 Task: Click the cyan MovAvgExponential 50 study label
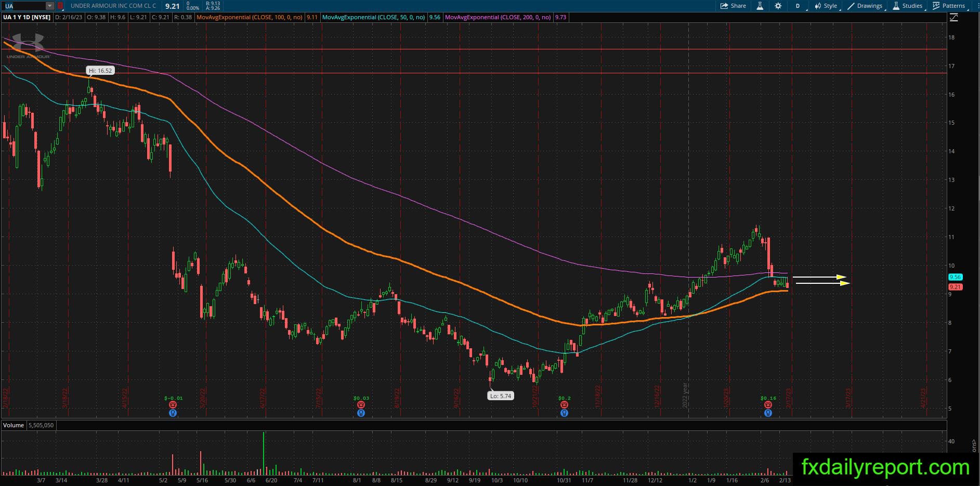374,17
